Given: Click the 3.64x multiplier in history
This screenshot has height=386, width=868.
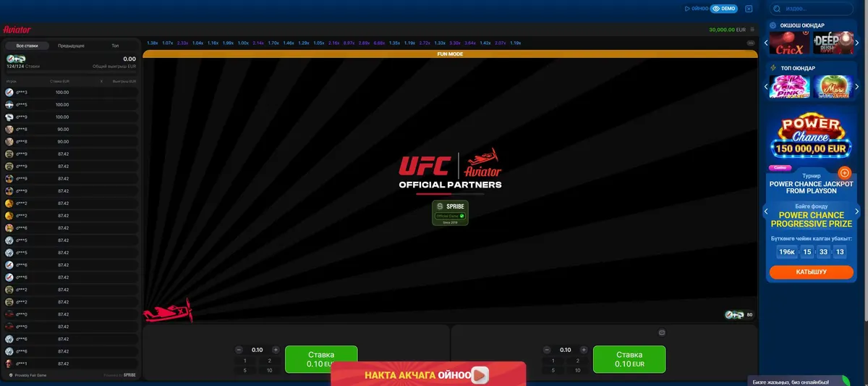Looking at the screenshot, I should 470,43.
